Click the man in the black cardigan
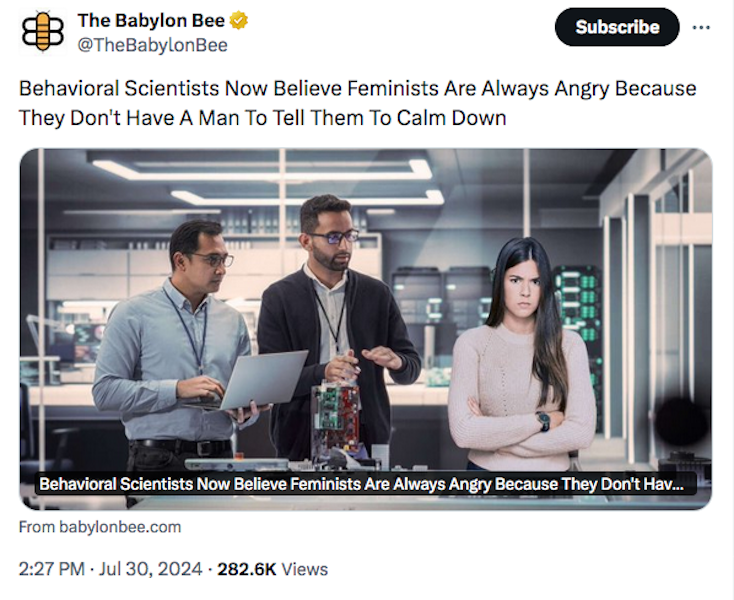734x600 pixels. point(338,328)
